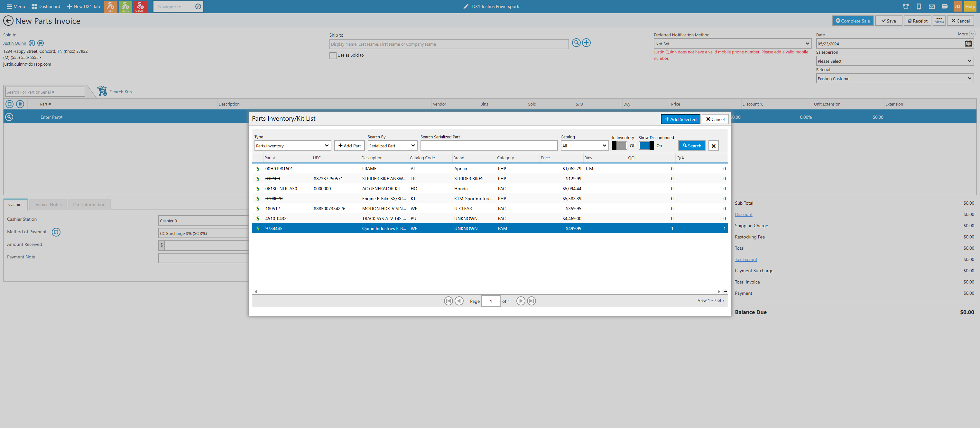Open the Parts sales green icon

125,6
